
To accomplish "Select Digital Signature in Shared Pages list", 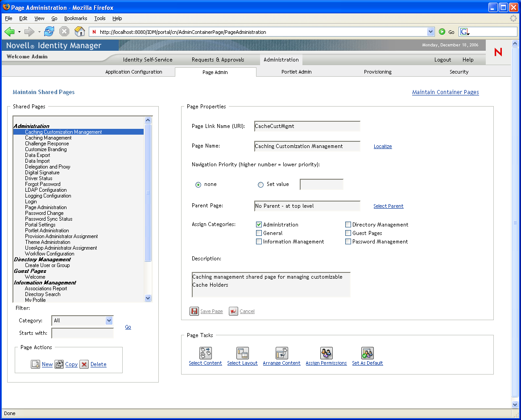I will (x=42, y=173).
